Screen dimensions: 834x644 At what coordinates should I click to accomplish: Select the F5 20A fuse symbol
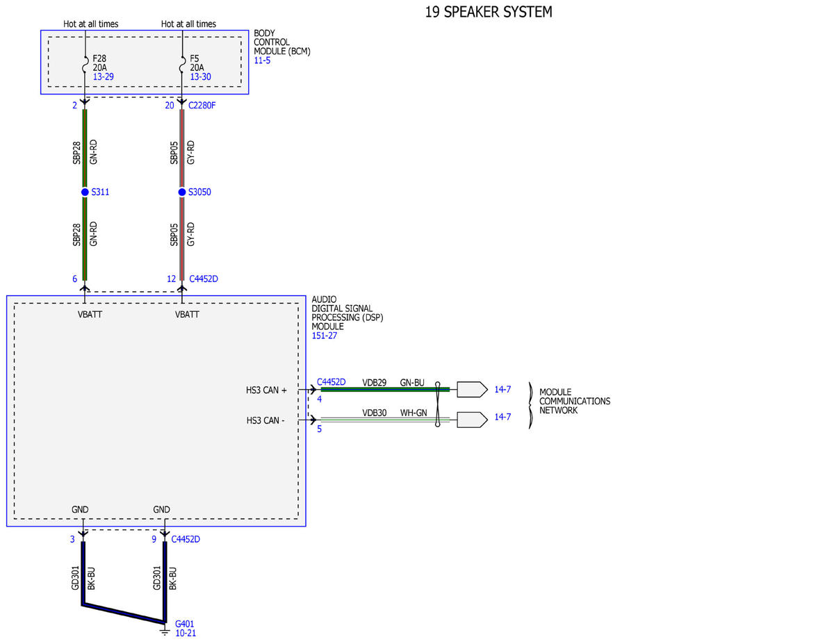click(182, 67)
